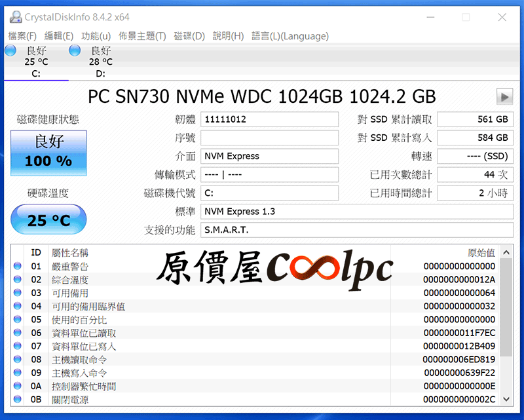The height and width of the screenshot is (420, 524).
Task: Click the rotation rate field ---- (SSD)
Action: [x=476, y=156]
